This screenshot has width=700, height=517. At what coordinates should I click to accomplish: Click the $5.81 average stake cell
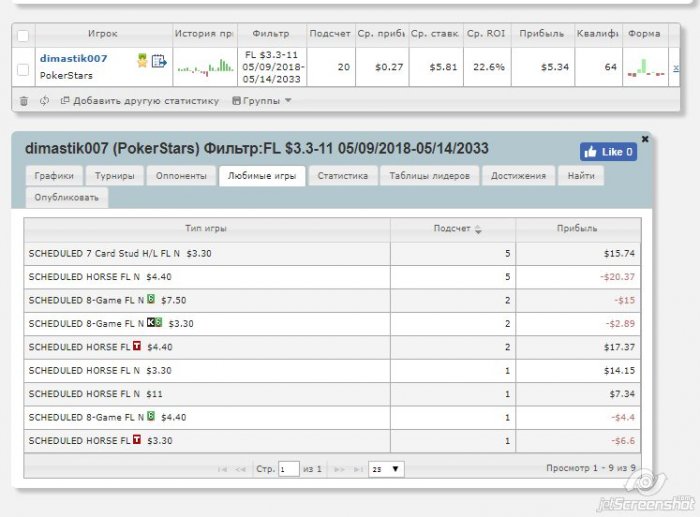click(436, 67)
